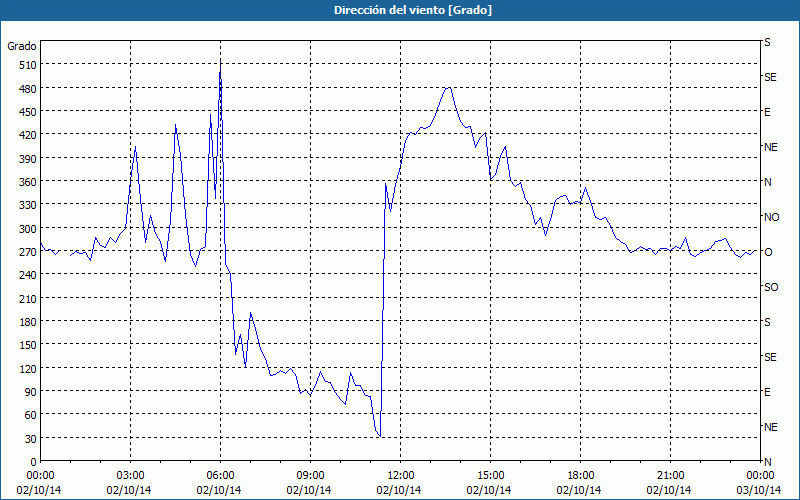Click the 02/10/14 date under 12:00
This screenshot has height=500, width=800.
click(399, 490)
